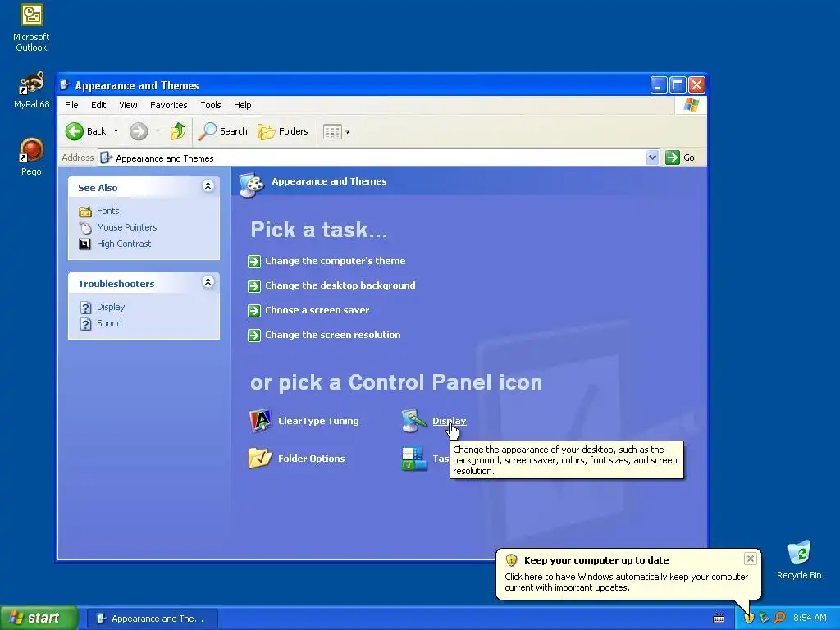Open the Edit menu

tap(98, 105)
